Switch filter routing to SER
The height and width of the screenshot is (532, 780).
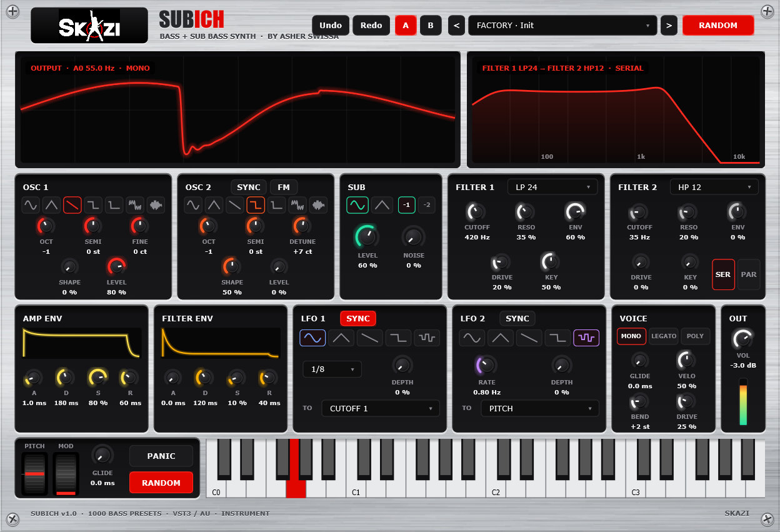coord(723,274)
